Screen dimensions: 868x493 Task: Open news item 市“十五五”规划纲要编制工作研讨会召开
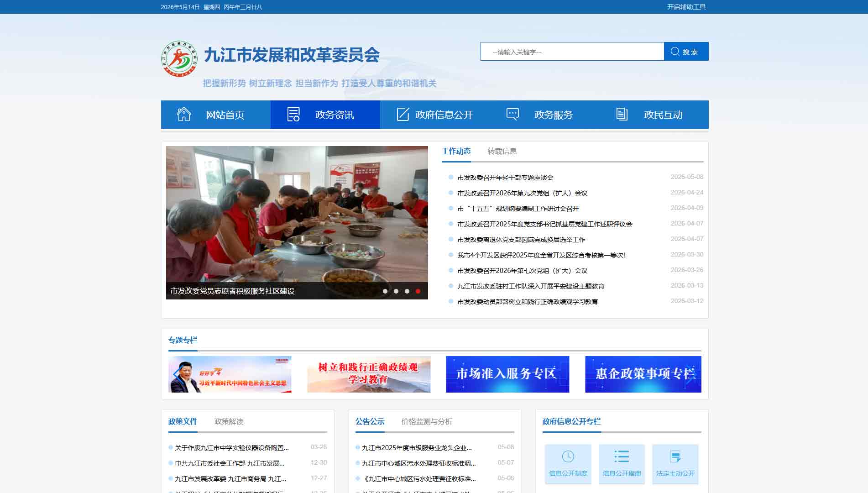click(518, 209)
